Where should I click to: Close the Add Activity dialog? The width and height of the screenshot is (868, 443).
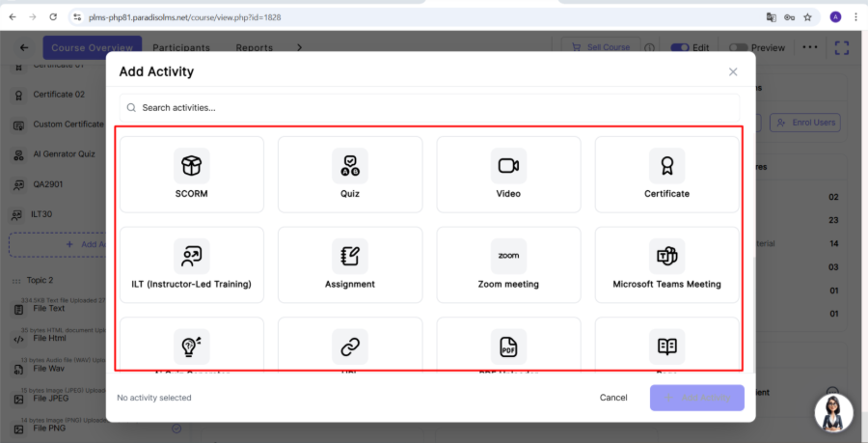point(733,71)
